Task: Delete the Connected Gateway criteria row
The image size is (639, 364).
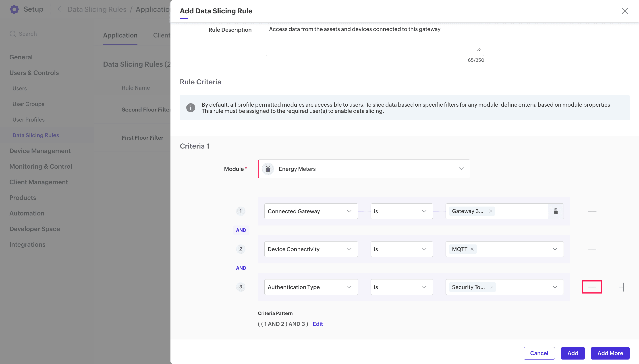Action: coord(592,211)
